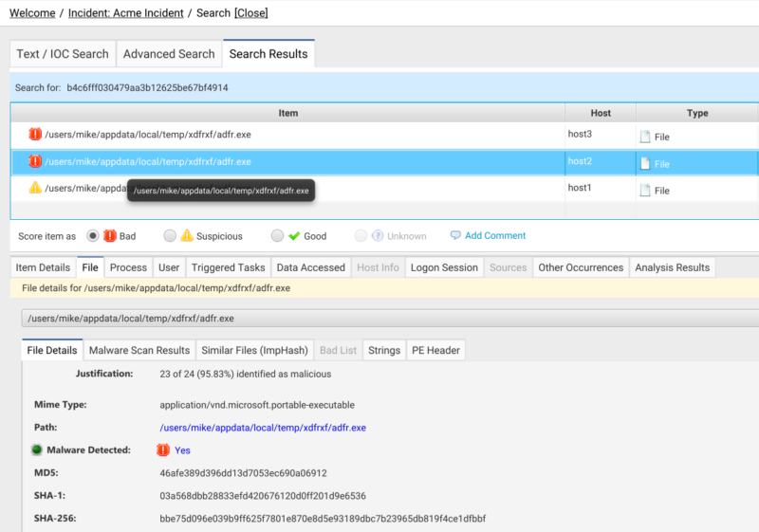Select the Suspicious score radio button
Viewport: 759px width, 532px height.
170,236
